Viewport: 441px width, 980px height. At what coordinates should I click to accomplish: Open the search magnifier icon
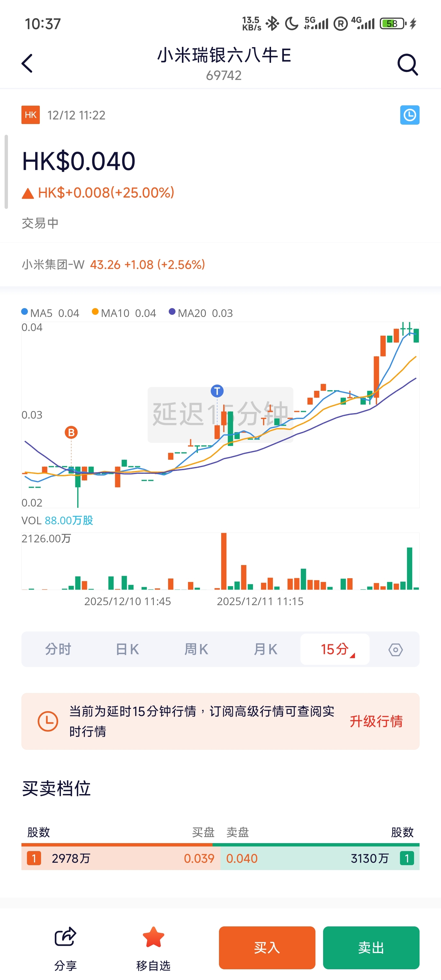(x=408, y=64)
